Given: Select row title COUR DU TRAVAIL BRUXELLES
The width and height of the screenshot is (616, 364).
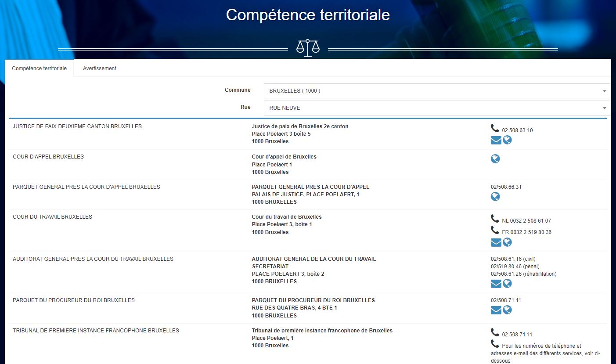Looking at the screenshot, I should tap(53, 217).
